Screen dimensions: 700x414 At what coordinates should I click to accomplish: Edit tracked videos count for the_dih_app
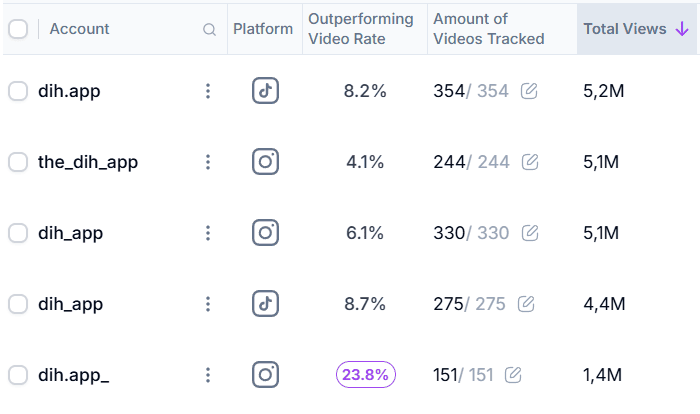pos(530,162)
